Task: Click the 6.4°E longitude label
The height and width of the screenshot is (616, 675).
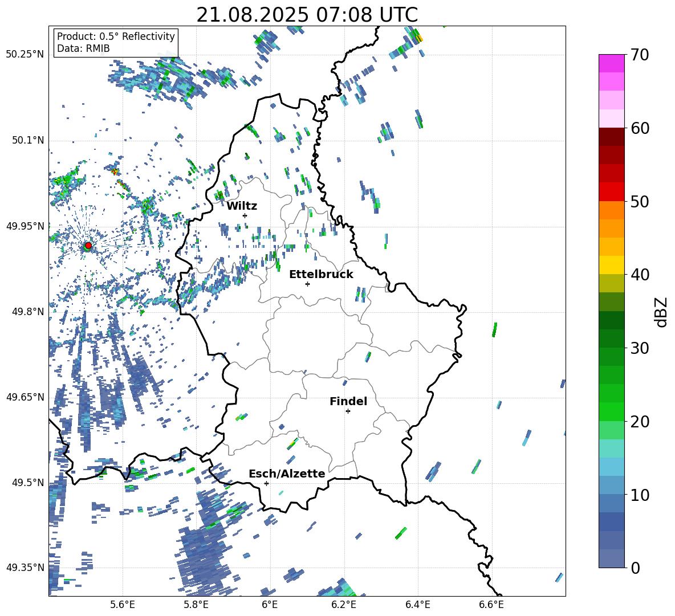Action: (417, 605)
